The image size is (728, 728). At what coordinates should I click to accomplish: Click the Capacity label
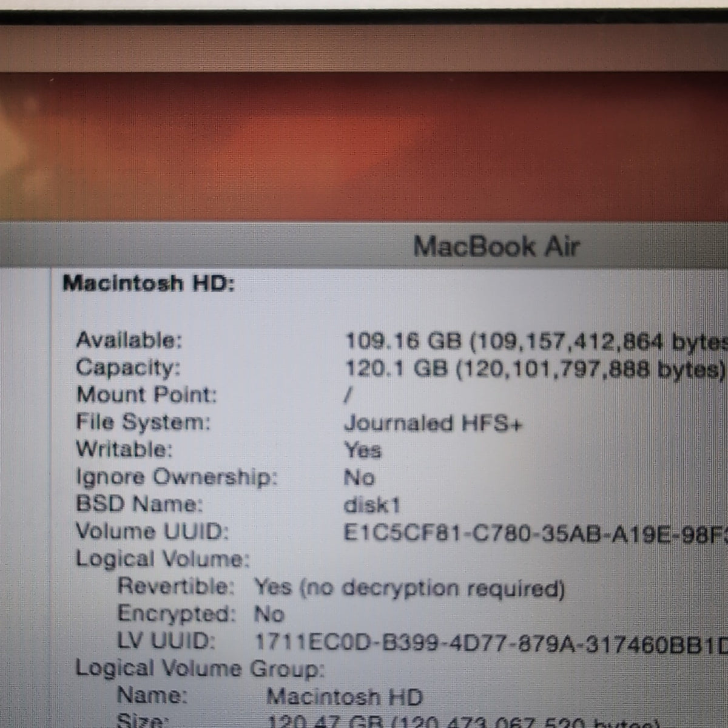pyautogui.click(x=128, y=367)
